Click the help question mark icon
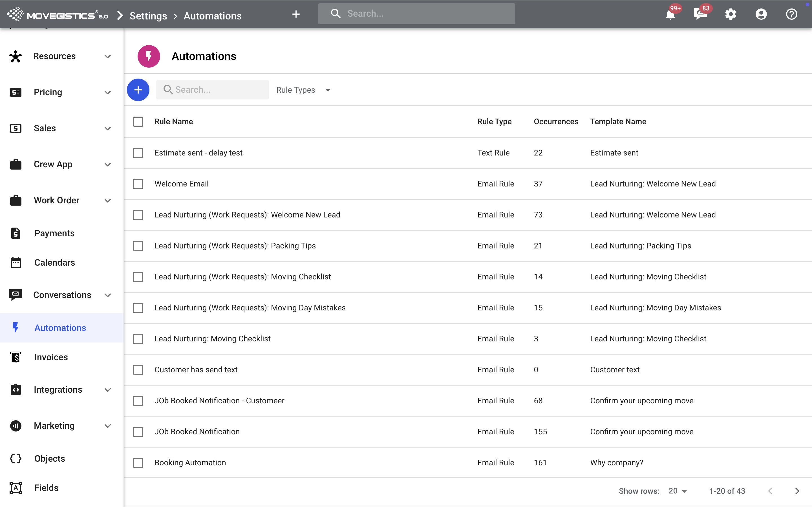Viewport: 812px width, 507px height. 791,14
